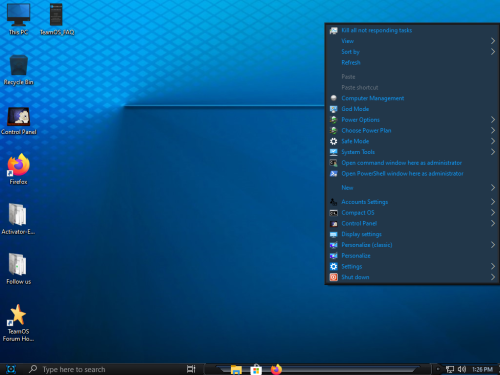
Task: Expand the Shut down submenu arrow
Action: 493,277
